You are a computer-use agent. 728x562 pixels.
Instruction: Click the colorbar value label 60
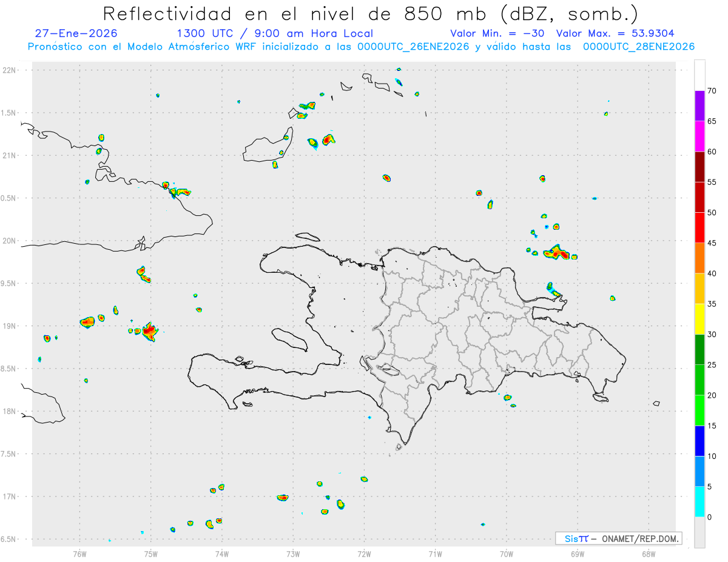coord(712,152)
